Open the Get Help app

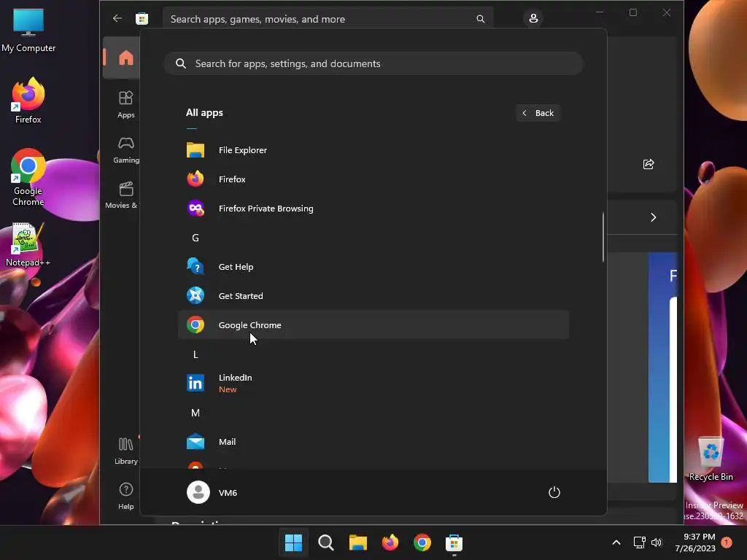[373, 267]
